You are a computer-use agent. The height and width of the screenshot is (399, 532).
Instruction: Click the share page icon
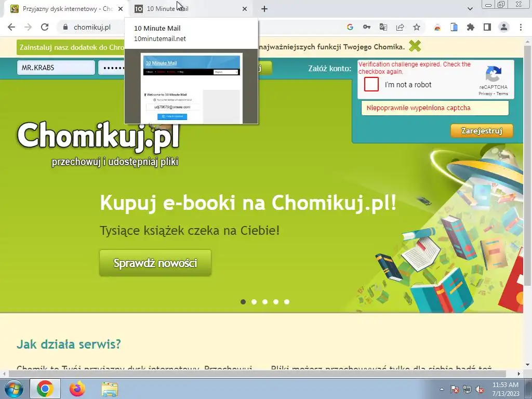click(x=400, y=27)
